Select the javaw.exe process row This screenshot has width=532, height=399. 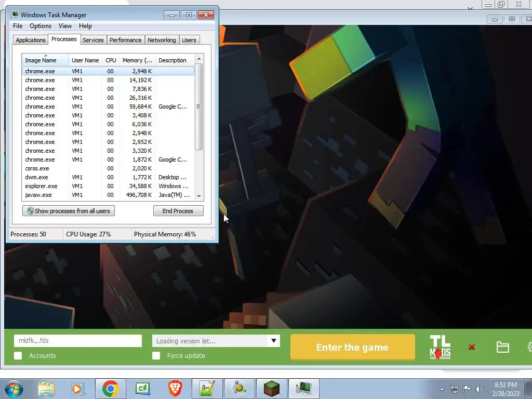click(108, 195)
